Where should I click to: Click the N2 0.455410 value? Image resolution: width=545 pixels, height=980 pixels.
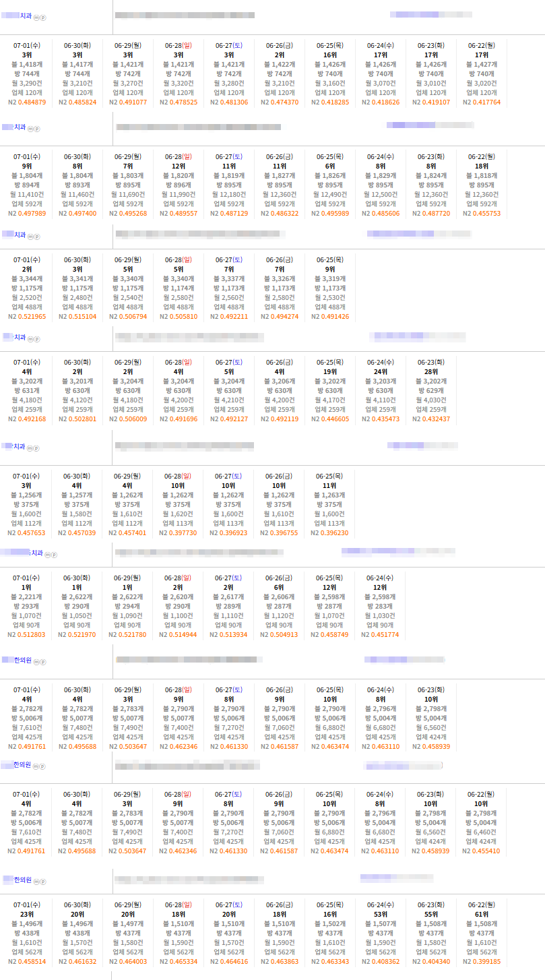[x=481, y=851]
